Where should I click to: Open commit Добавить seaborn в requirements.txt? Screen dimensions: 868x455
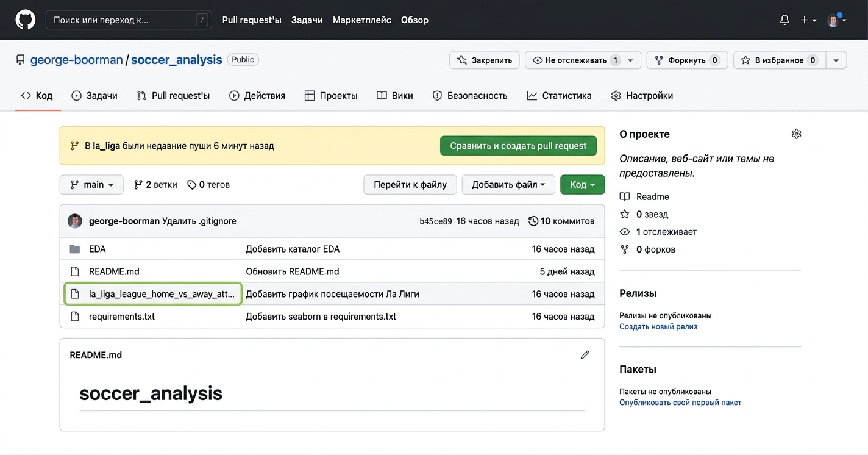tap(321, 317)
